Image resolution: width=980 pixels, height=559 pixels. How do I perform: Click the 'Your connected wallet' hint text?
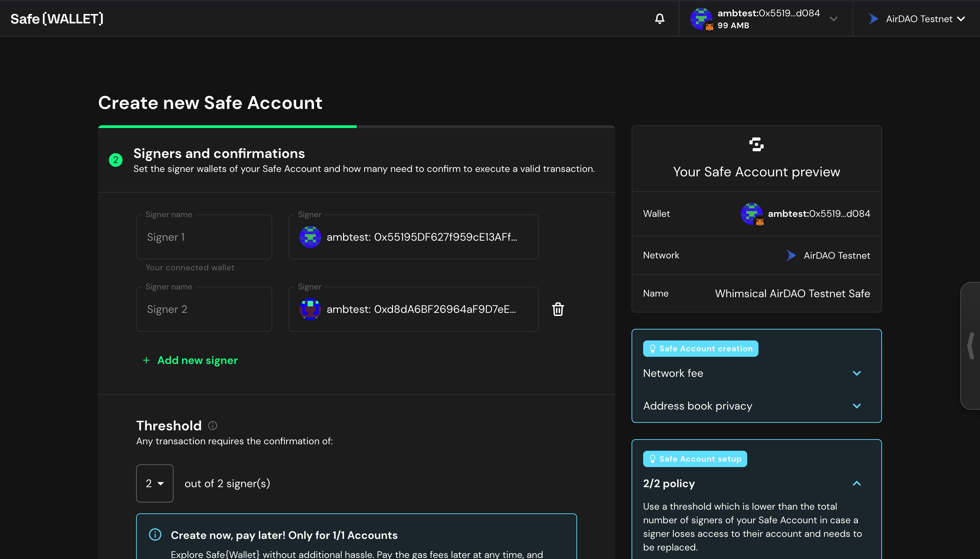point(190,268)
